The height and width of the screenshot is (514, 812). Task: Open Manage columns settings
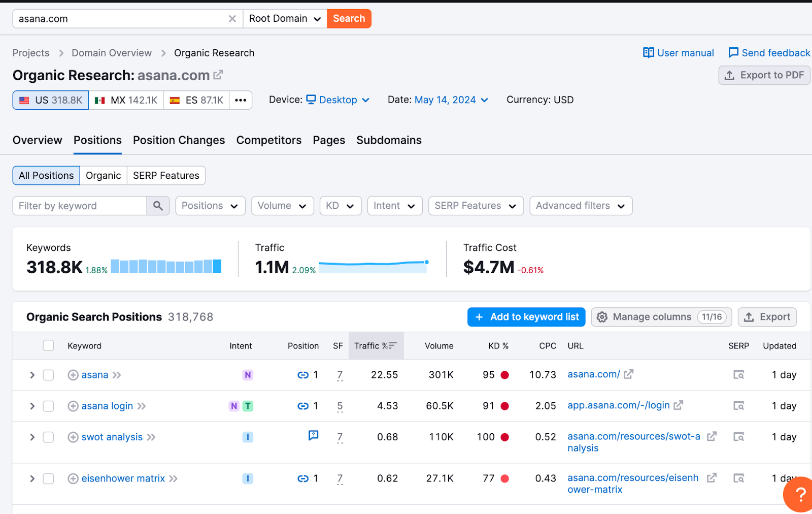(661, 317)
